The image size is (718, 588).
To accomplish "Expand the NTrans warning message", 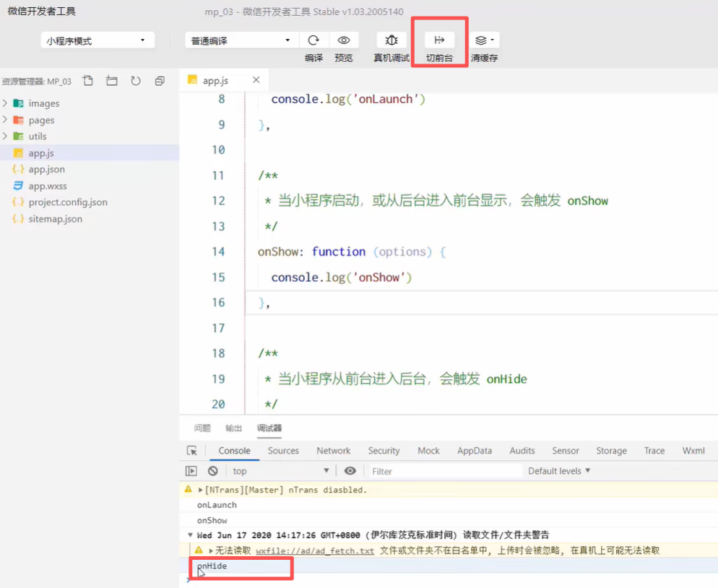I will [201, 490].
